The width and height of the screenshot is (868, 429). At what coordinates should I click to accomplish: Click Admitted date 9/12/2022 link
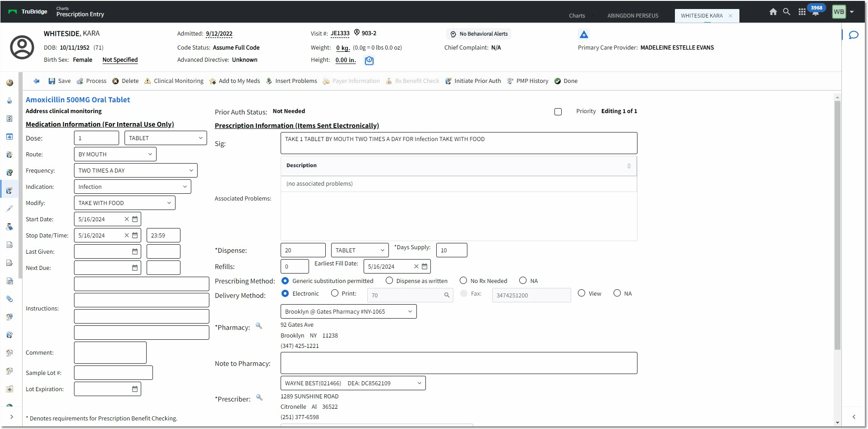point(219,34)
